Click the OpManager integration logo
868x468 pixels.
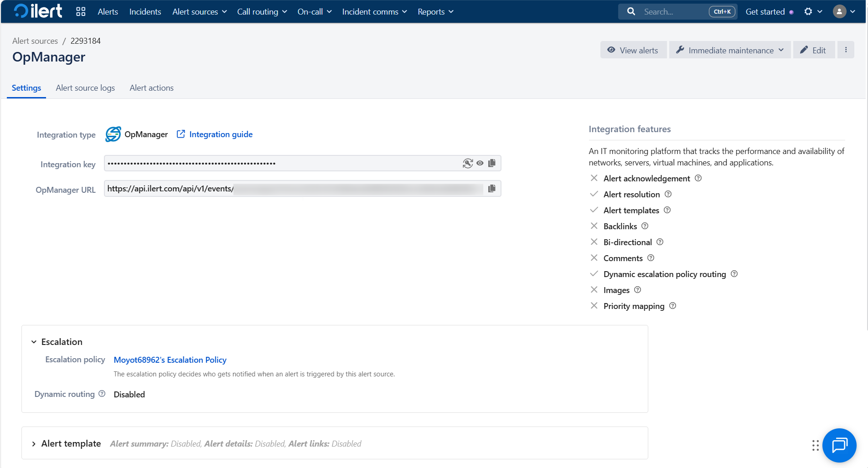tap(113, 134)
